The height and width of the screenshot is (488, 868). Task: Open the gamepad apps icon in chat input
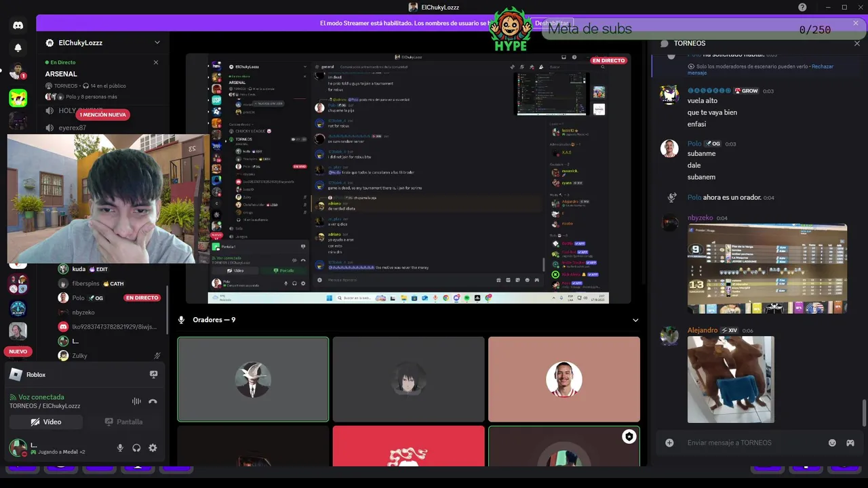point(850,443)
